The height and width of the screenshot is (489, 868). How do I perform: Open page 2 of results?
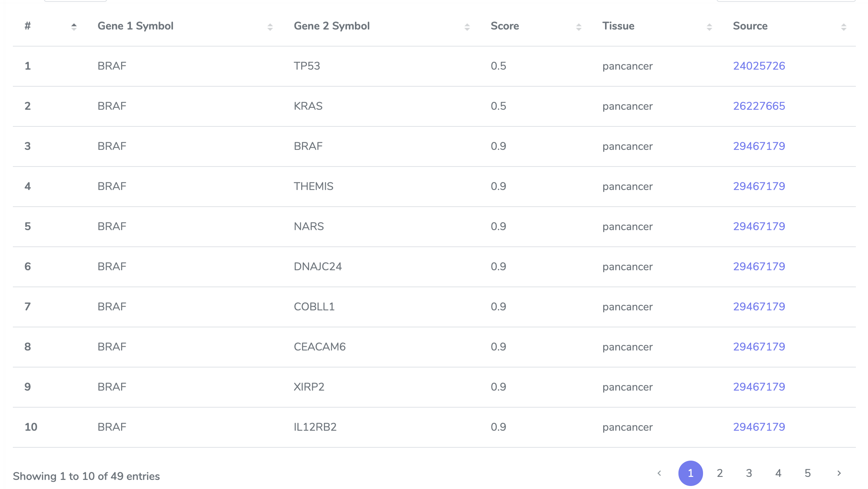(720, 473)
